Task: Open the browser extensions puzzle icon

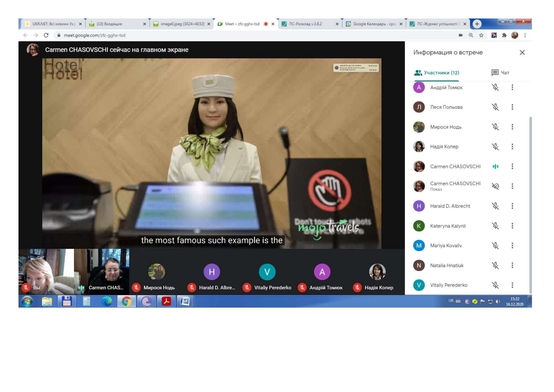Action: [504, 36]
